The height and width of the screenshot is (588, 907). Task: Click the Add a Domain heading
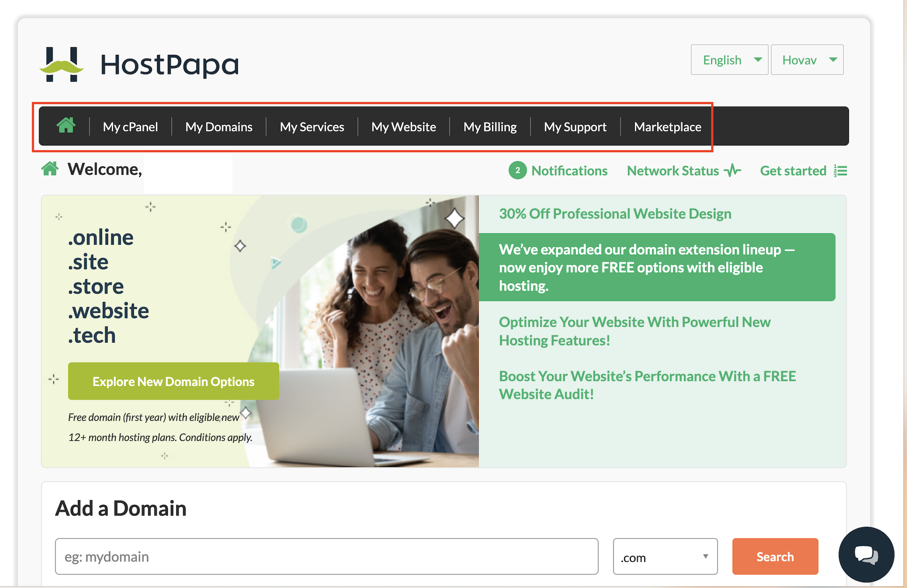click(121, 508)
